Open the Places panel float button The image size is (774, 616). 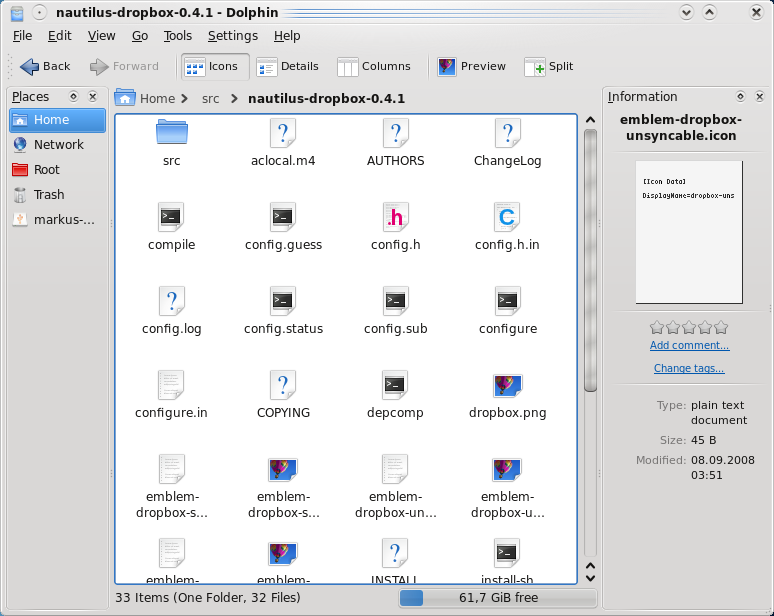(73, 97)
